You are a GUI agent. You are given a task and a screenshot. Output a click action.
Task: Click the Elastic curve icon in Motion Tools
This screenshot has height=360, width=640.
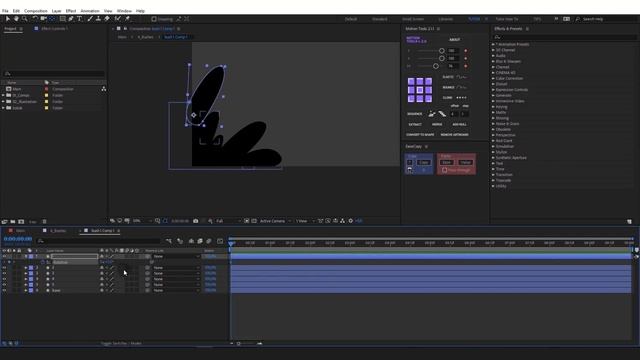[461, 77]
